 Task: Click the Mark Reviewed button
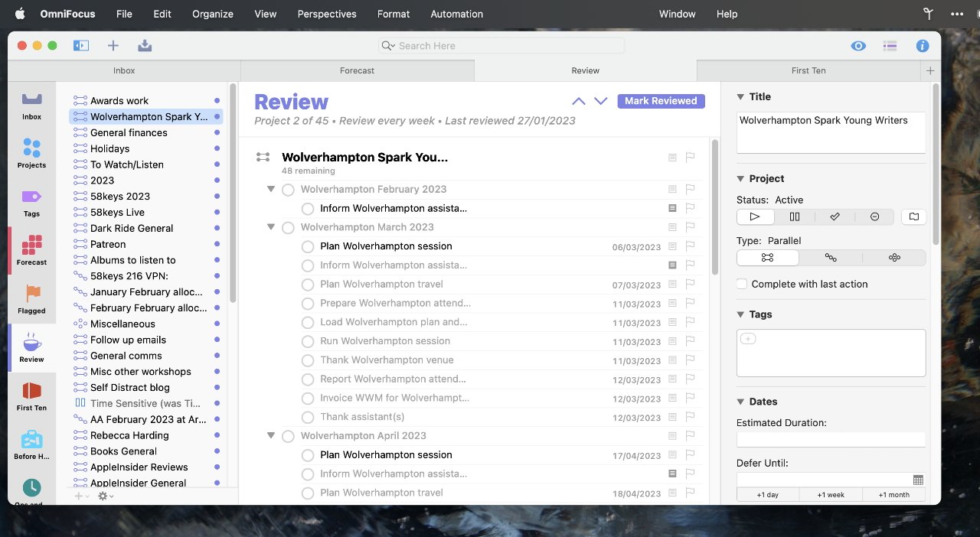[661, 101]
